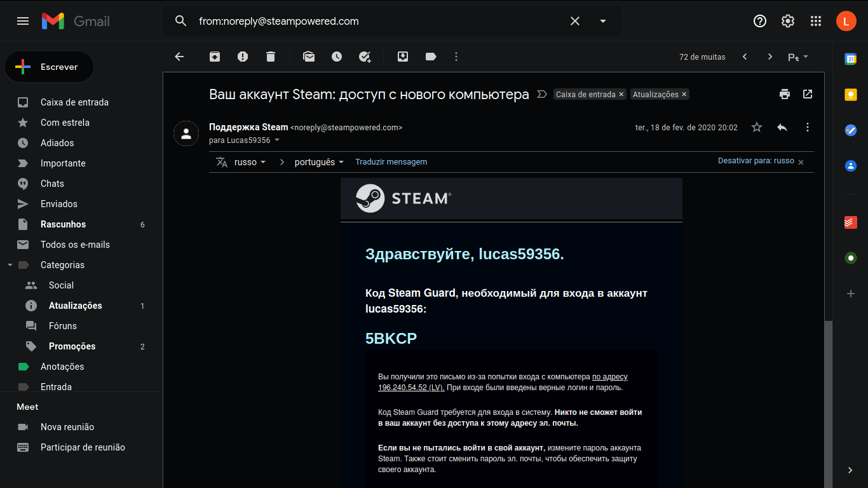Viewport: 868px width, 488px height.
Task: Open the Settings gear
Action: (x=788, y=21)
